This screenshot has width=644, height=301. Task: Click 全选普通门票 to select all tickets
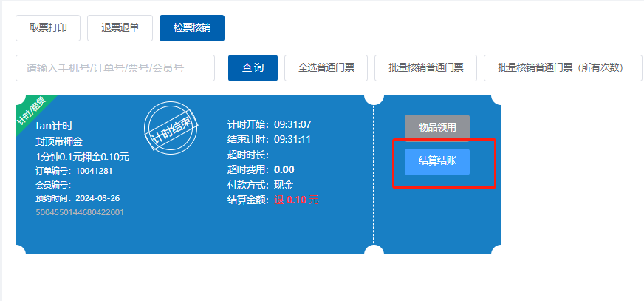[x=326, y=68]
